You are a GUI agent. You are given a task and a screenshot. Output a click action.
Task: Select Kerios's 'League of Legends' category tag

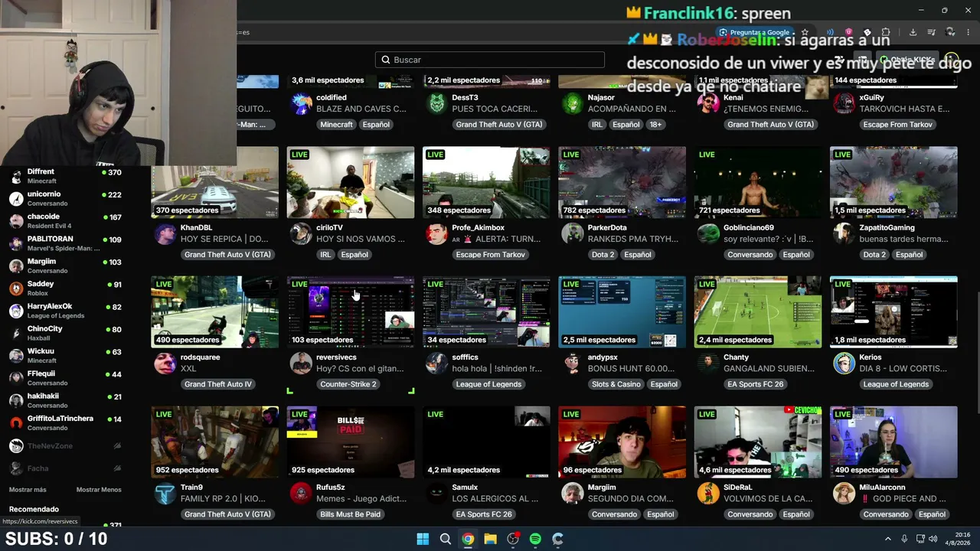click(896, 384)
